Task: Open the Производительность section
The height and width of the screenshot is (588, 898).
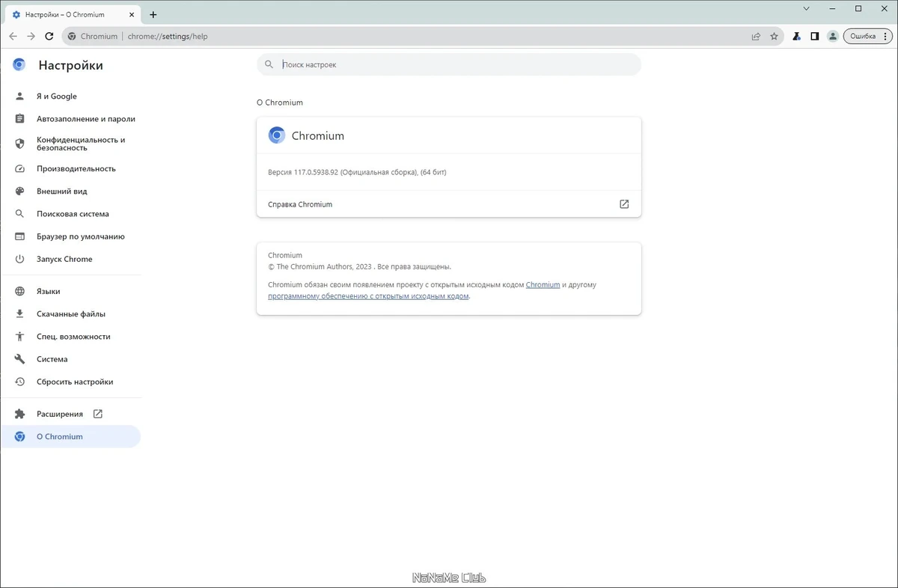Action: coord(70,169)
